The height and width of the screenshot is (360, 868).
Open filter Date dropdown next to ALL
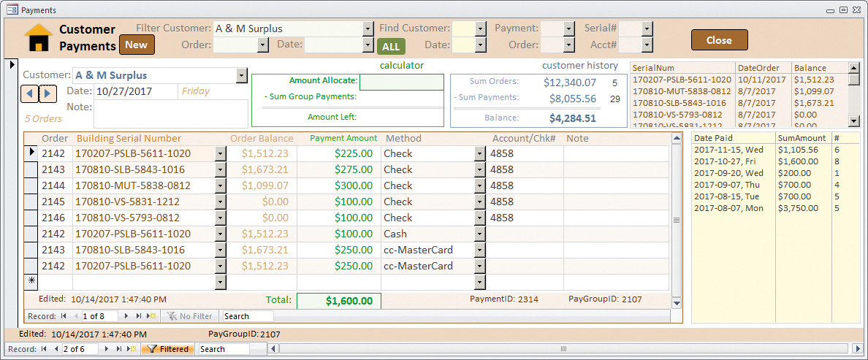click(368, 45)
